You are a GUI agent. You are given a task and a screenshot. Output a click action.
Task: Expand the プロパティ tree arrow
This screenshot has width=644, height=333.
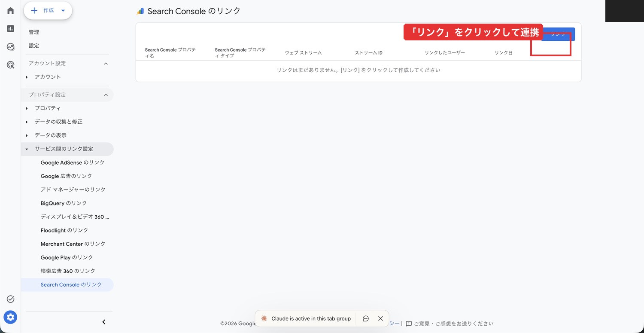pos(27,108)
